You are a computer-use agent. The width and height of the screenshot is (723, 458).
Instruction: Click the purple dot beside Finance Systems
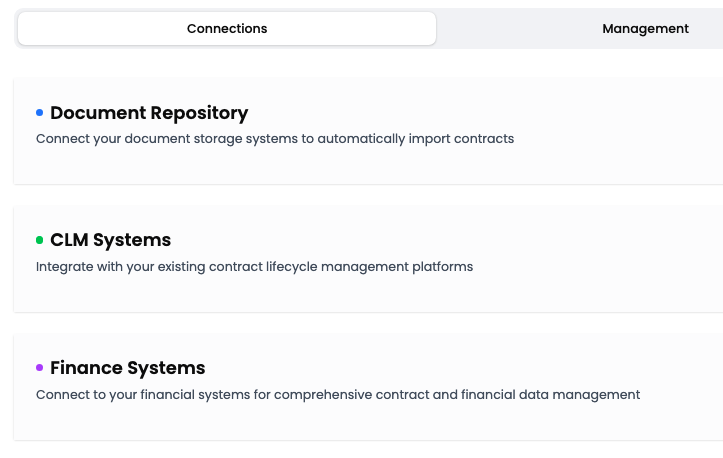[40, 368]
